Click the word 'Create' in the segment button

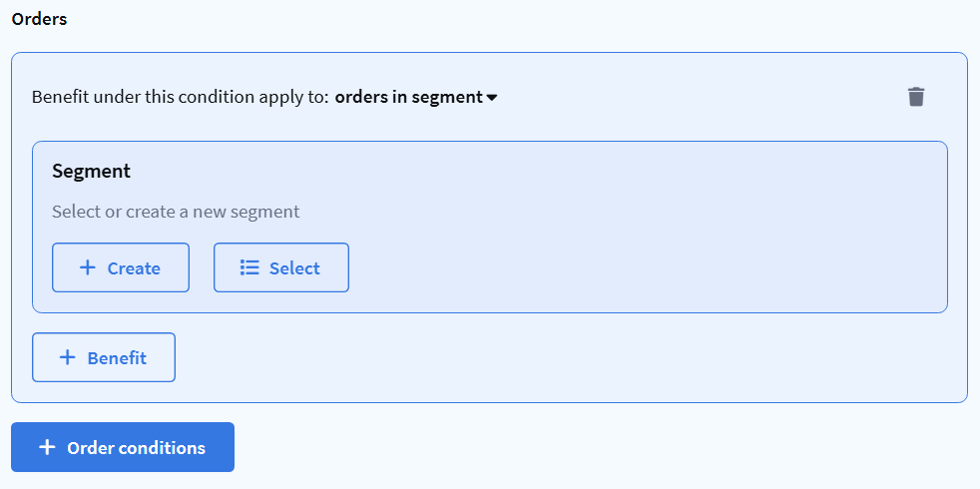[134, 268]
